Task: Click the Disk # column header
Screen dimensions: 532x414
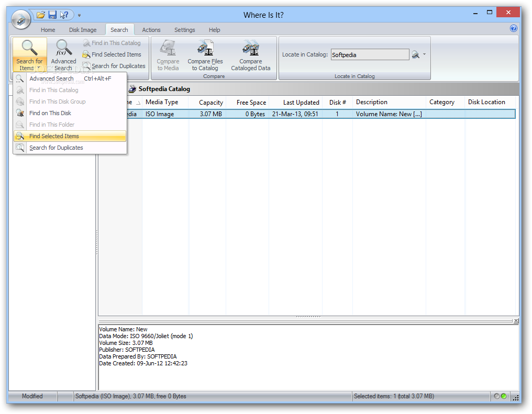Action: pyautogui.click(x=338, y=102)
